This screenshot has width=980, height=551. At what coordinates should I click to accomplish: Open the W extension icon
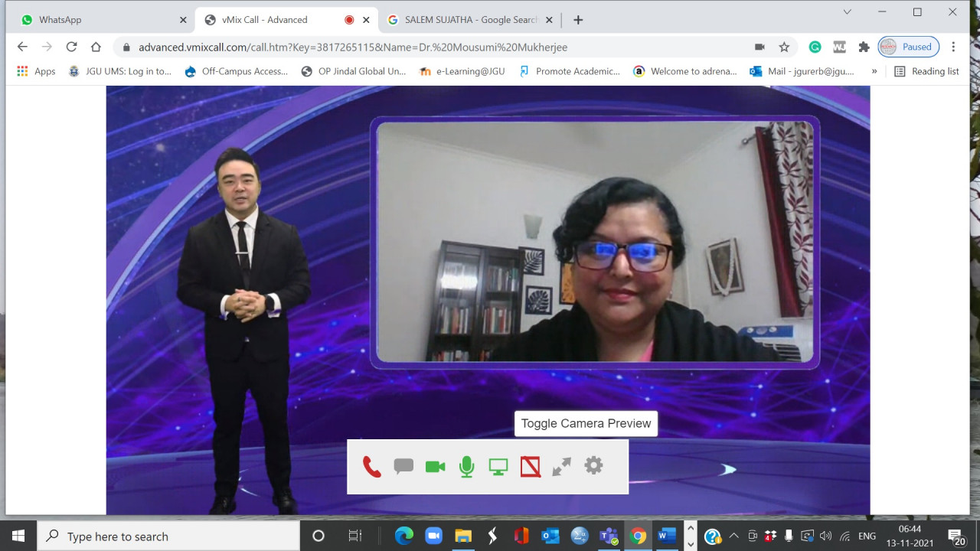839,47
